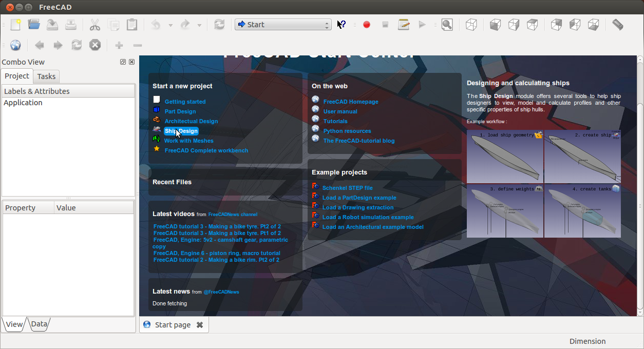The image size is (644, 349).
Task: Expand the undo history dropdown arrow
Action: [x=171, y=25]
